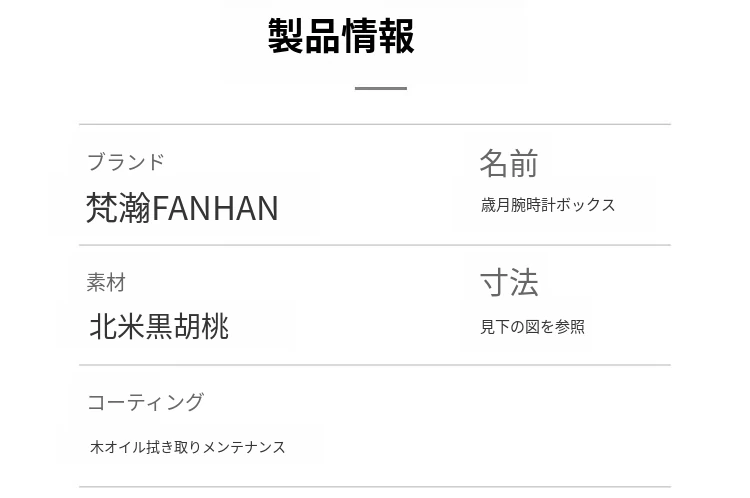750x498 pixels.
Task: Select the 寸法 label
Action: click(x=508, y=283)
